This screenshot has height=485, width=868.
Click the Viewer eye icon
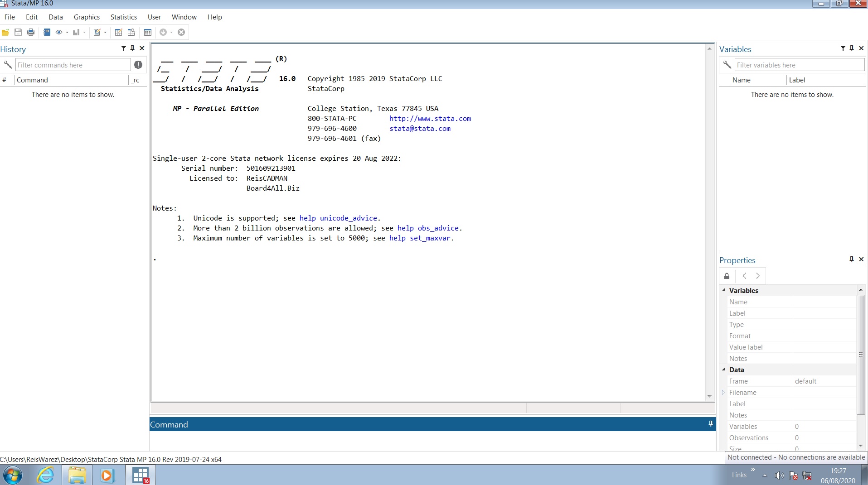(x=59, y=32)
